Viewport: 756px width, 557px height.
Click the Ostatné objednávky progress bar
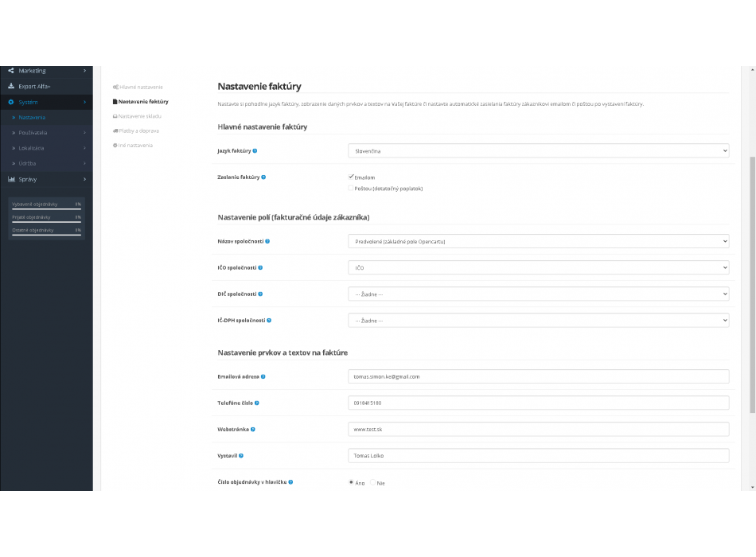tap(46, 236)
